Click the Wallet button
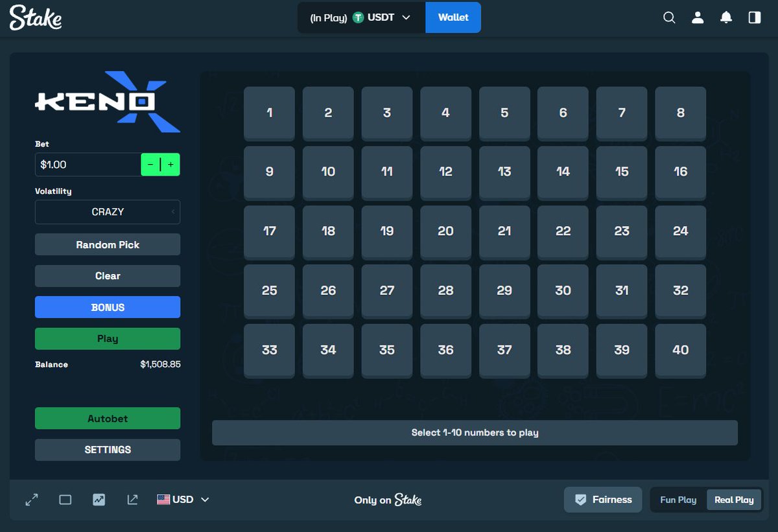778x532 pixels. (x=453, y=17)
